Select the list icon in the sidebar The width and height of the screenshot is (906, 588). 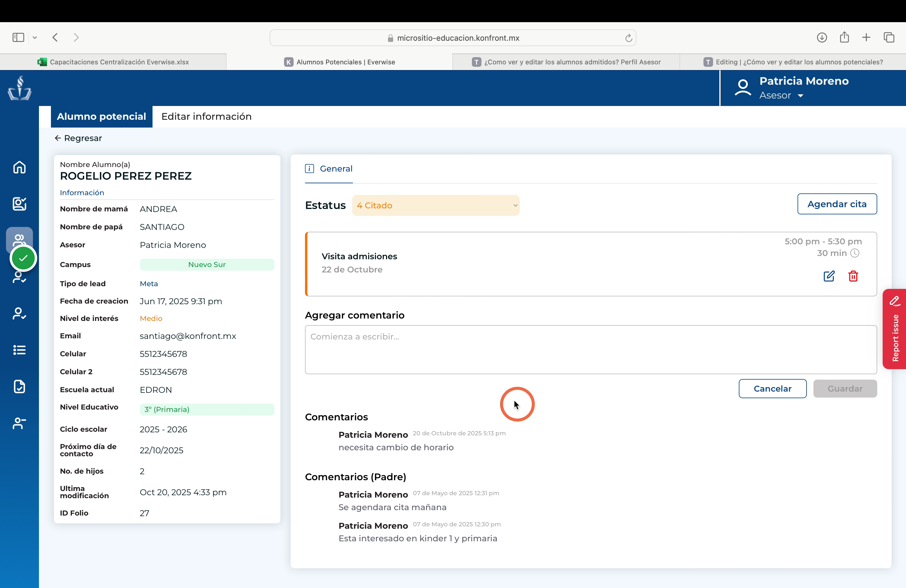tap(19, 350)
